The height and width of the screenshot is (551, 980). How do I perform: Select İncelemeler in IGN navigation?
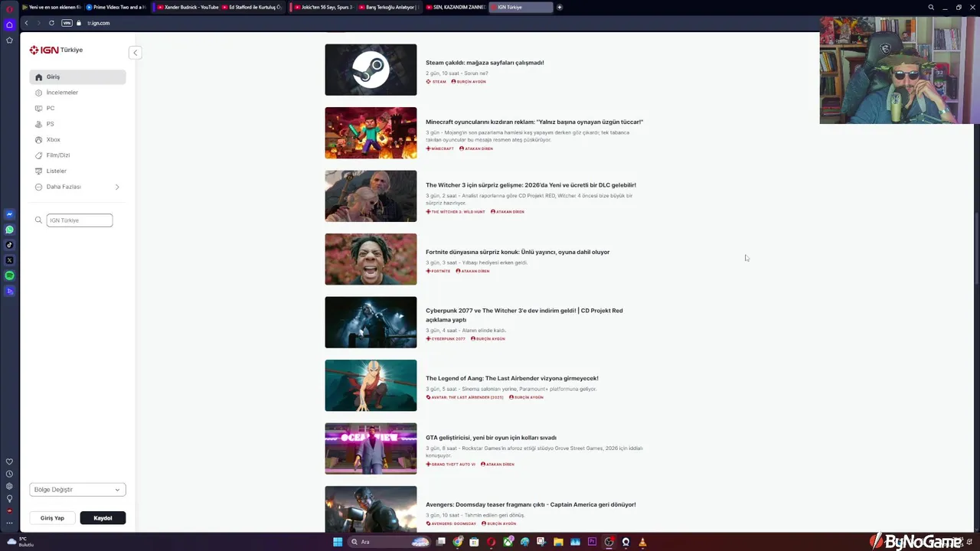77,93
